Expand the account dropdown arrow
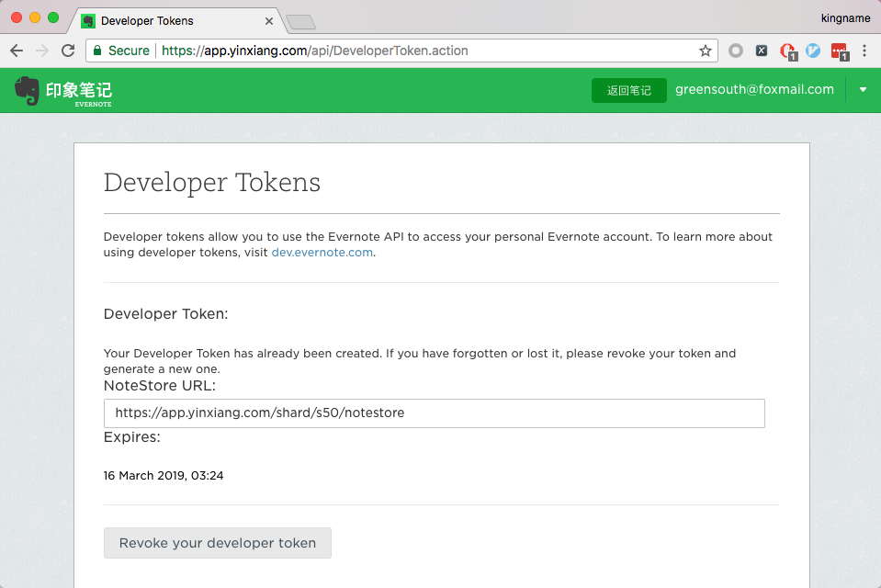Screen dimensions: 881x588 pos(863,89)
